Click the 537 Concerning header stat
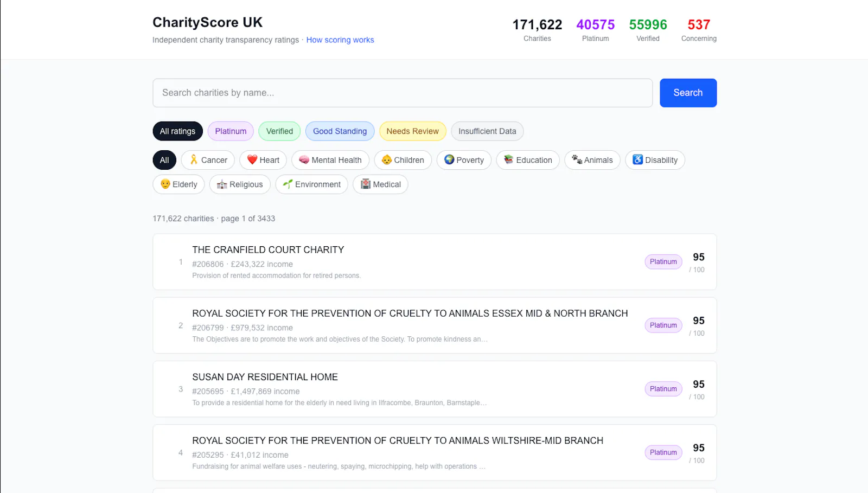This screenshot has height=493, width=868. pyautogui.click(x=699, y=30)
